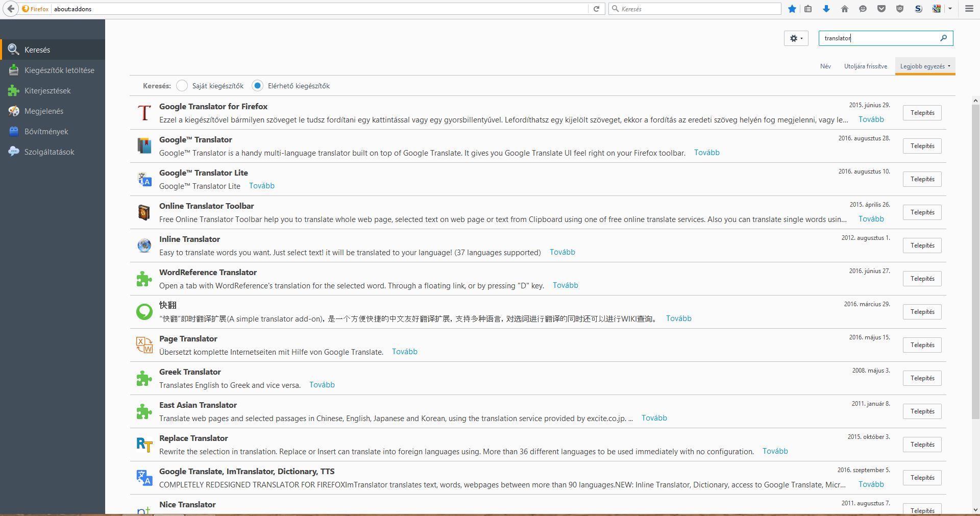Sort results by Utoljára frissítve
980x516 pixels.
click(866, 66)
